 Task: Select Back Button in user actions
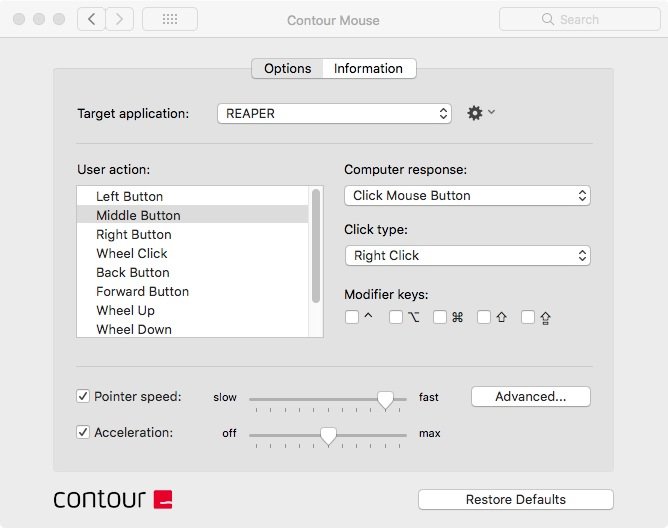point(193,272)
